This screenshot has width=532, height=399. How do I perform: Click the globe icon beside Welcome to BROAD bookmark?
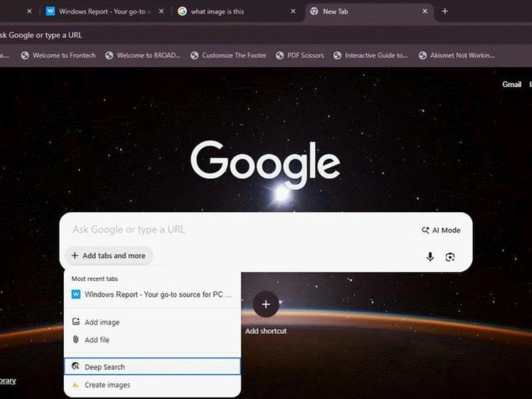pyautogui.click(x=109, y=55)
